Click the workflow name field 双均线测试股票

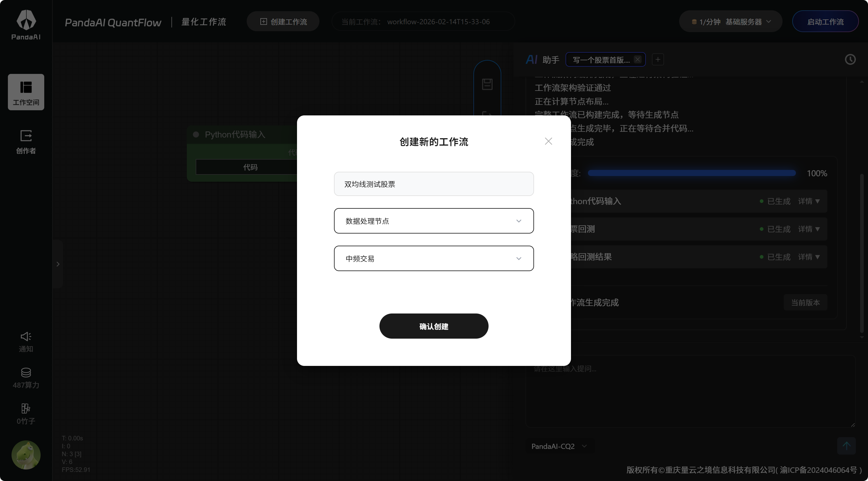434,184
